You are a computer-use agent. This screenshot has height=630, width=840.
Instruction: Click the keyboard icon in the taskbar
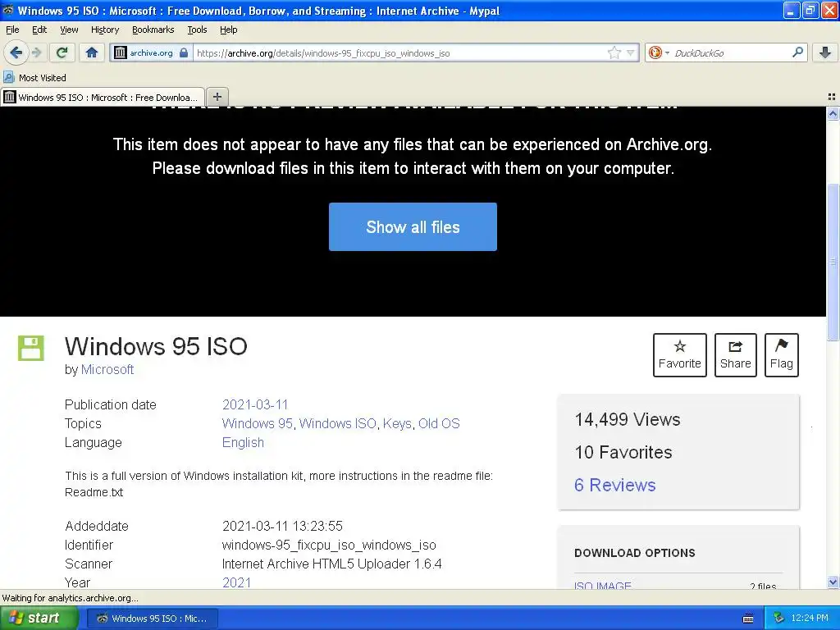tap(748, 619)
